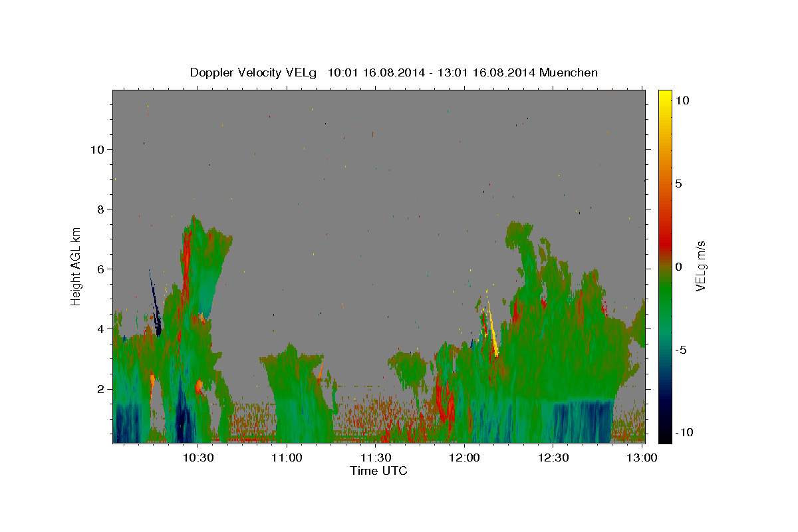
Task: Click the 13:00 time tick label
Action: click(x=642, y=458)
